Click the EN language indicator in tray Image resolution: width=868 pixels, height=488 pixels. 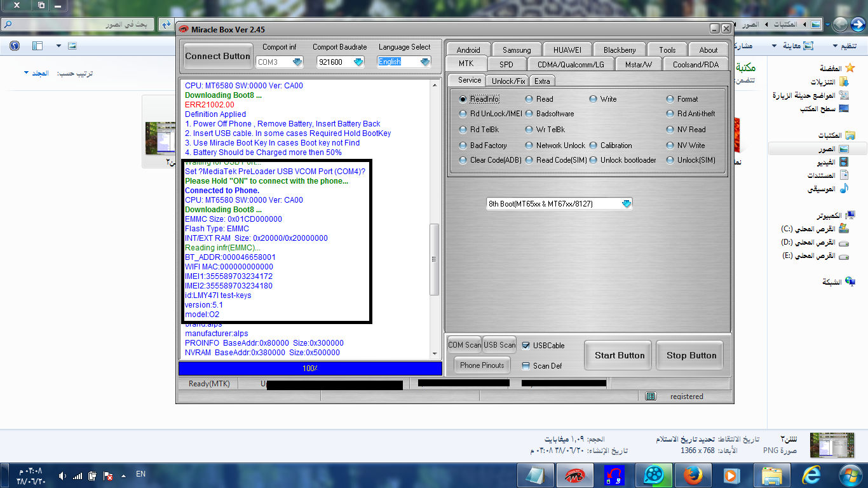(x=140, y=474)
